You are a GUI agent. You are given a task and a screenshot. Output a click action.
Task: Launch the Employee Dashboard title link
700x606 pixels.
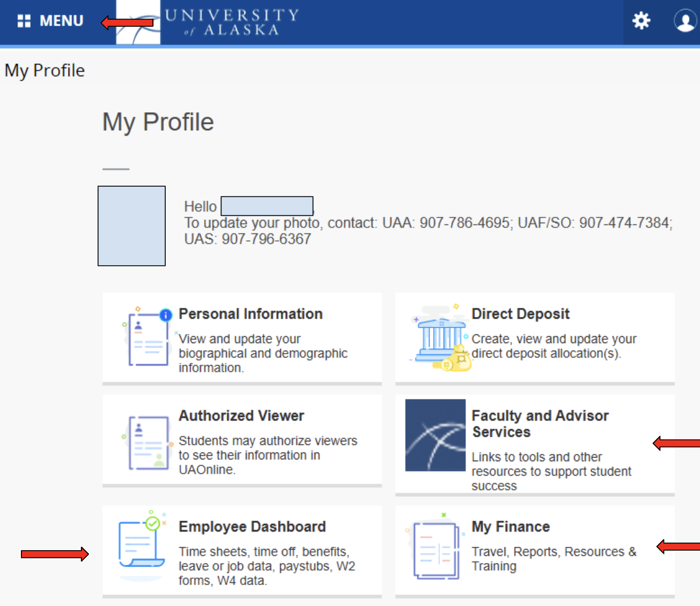pyautogui.click(x=252, y=527)
